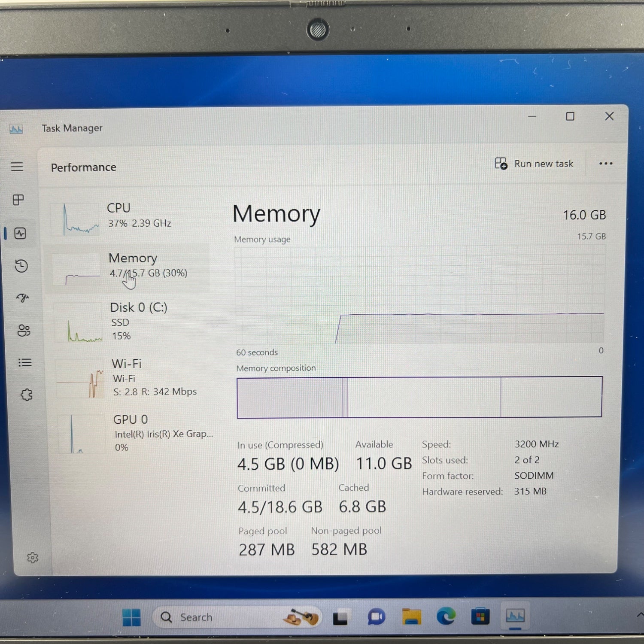Image resolution: width=644 pixels, height=644 pixels.
Task: Click the taskbar Search box
Action: (x=215, y=617)
